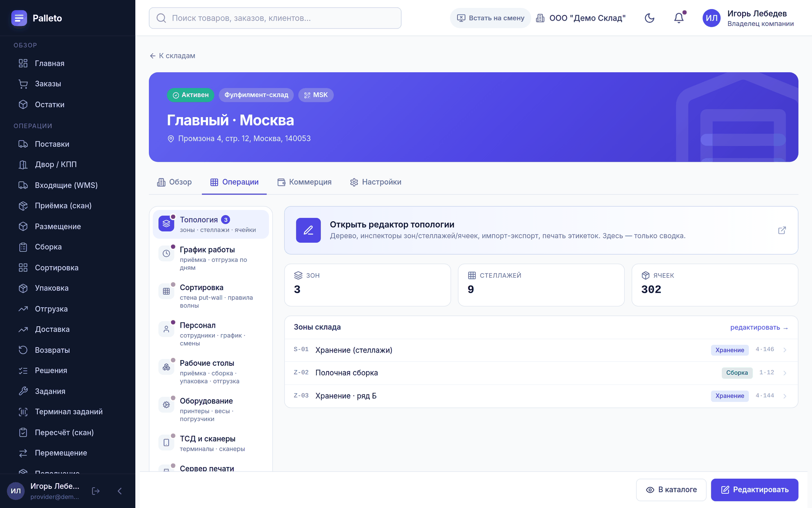Click ИЛ avatar in top bar
Image resolution: width=812 pixels, height=508 pixels.
tap(711, 18)
